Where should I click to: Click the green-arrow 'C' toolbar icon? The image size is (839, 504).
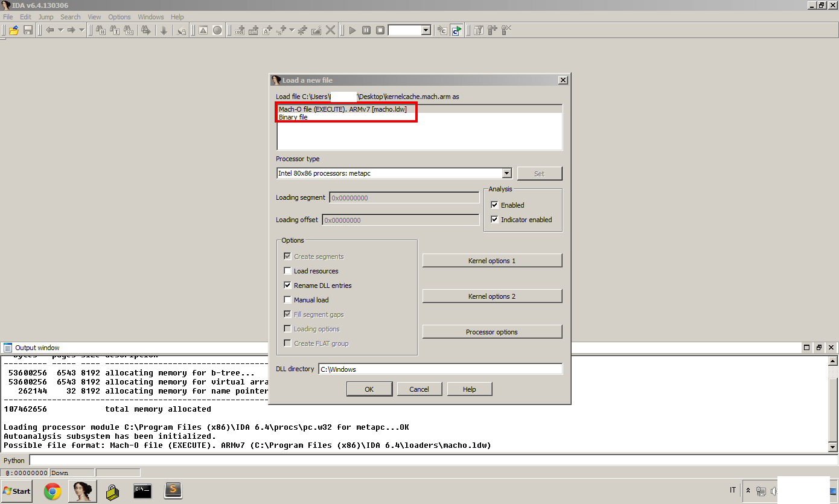point(456,30)
